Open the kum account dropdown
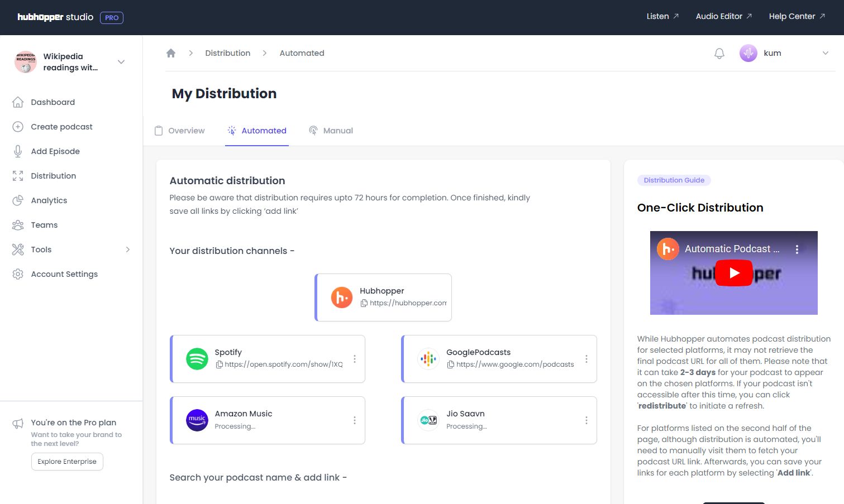Viewport: 844px width, 504px height. click(x=826, y=53)
